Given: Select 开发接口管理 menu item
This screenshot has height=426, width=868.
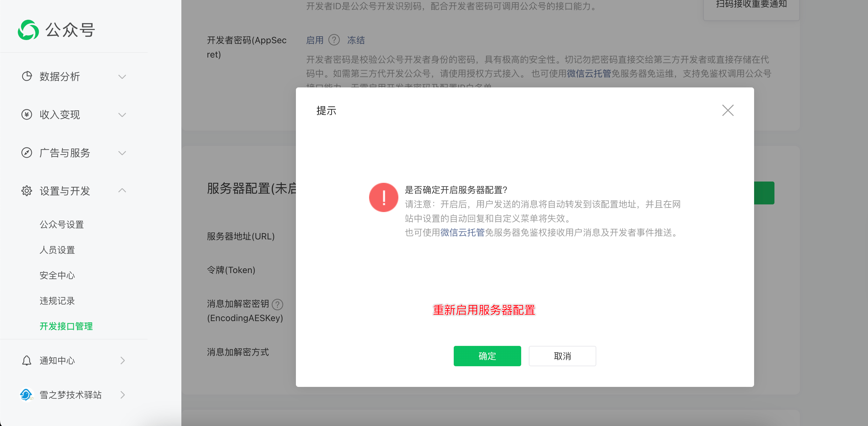Looking at the screenshot, I should click(x=66, y=326).
